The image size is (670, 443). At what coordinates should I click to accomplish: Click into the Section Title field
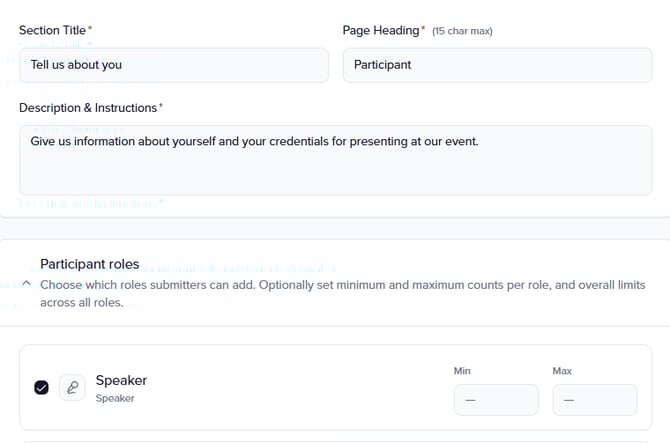pyautogui.click(x=174, y=65)
